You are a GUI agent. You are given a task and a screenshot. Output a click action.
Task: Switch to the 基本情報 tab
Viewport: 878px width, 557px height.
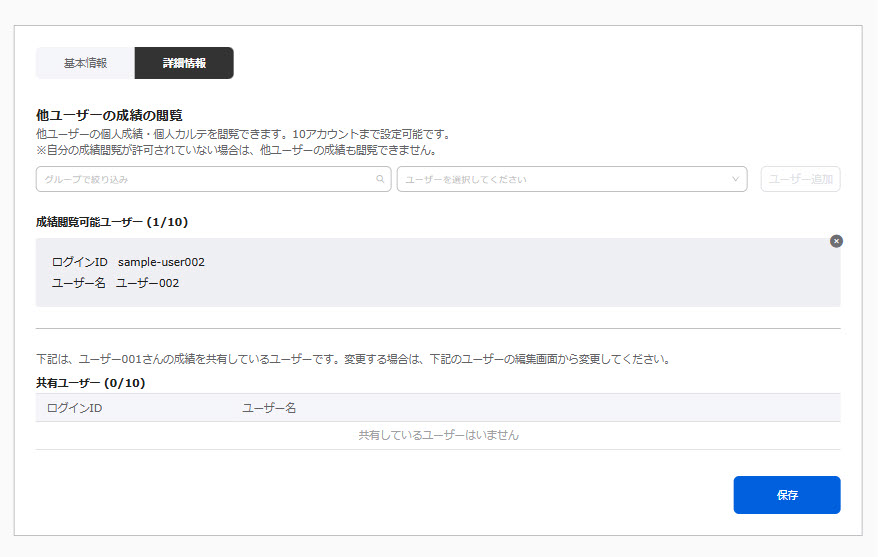(x=85, y=63)
